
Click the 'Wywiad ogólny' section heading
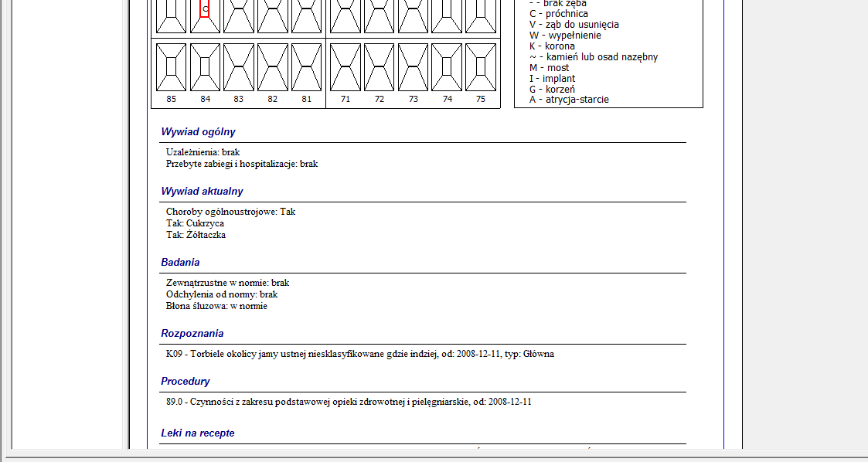point(198,131)
